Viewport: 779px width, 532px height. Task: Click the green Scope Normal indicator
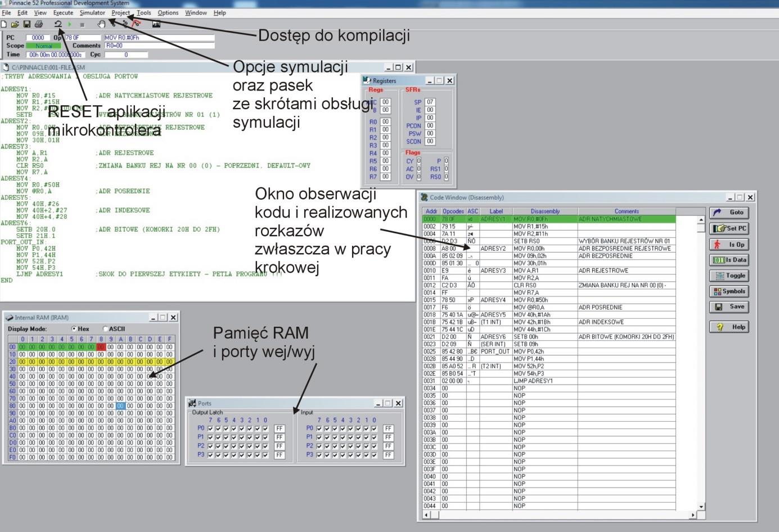pos(44,46)
